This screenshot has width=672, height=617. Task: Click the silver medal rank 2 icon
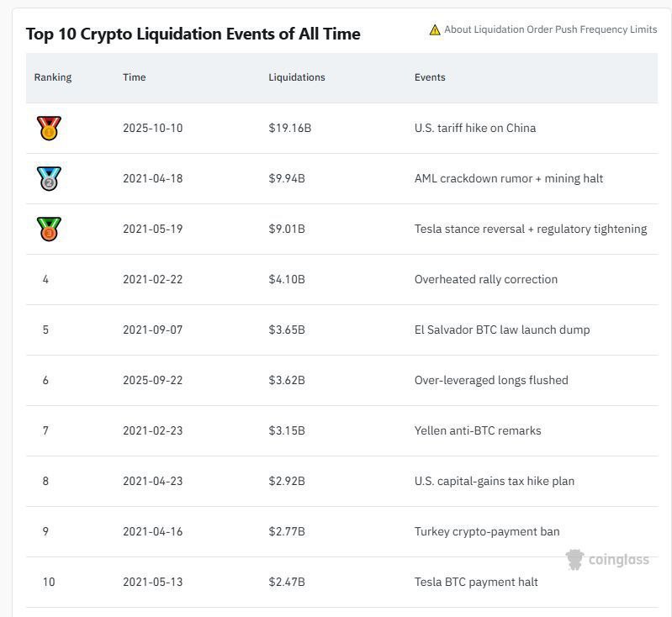49,179
